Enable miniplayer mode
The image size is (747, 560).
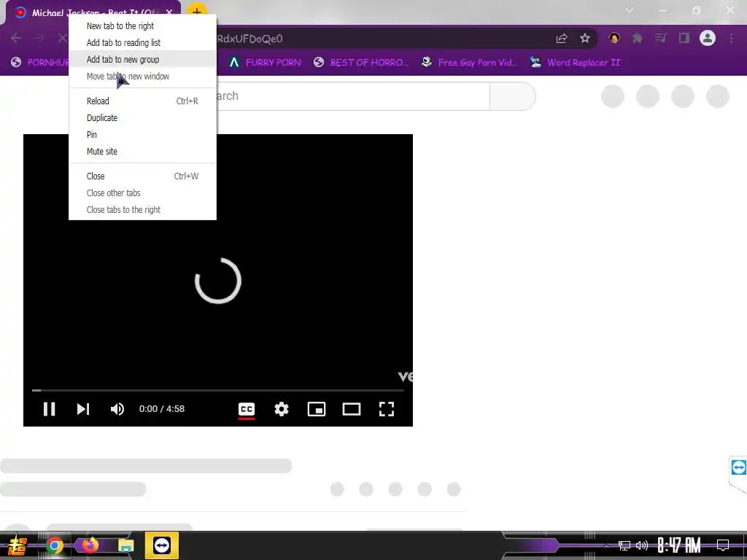coord(317,409)
